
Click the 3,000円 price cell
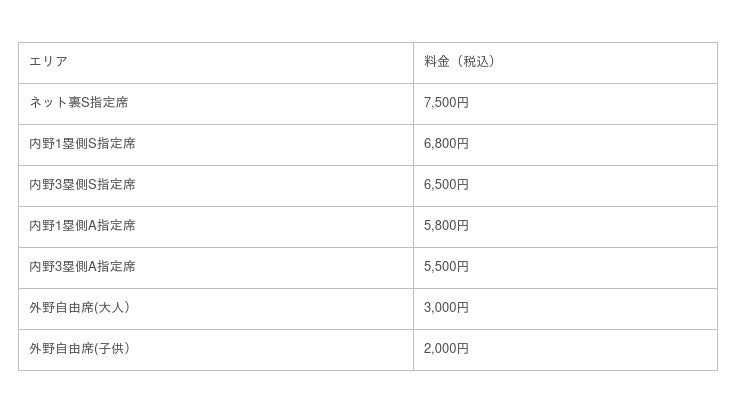pos(565,308)
